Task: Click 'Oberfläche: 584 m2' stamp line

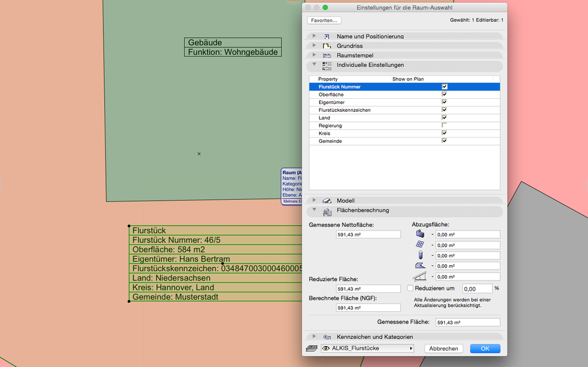Action: [168, 249]
